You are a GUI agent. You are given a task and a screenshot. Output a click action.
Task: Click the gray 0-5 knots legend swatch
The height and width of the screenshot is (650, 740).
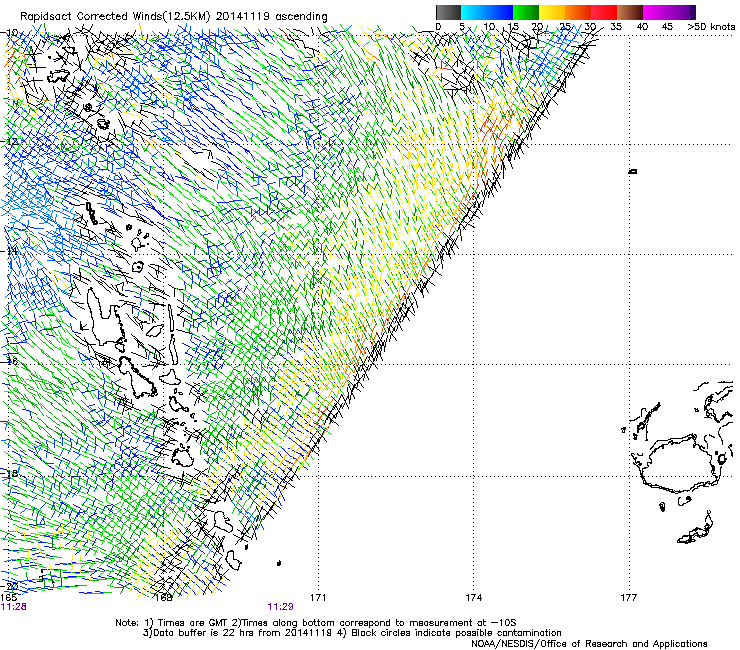[448, 12]
